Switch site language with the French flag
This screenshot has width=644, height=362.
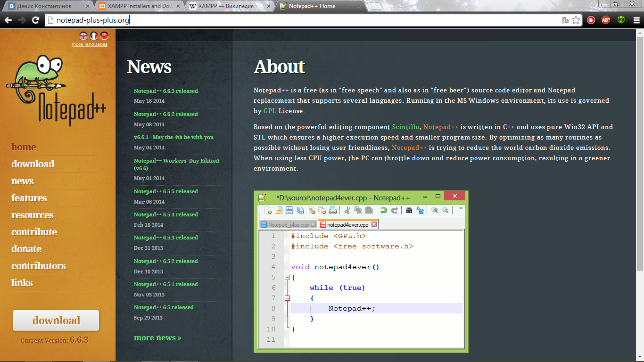[94, 36]
